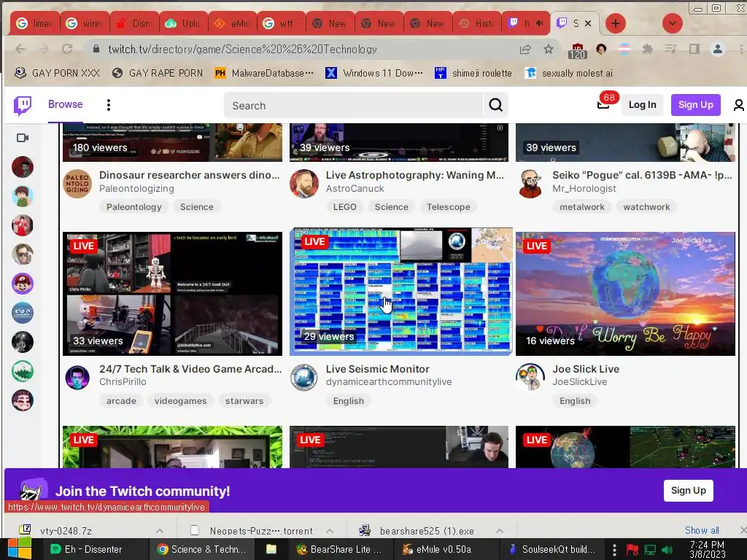Click the browser back arrow
Screen dimensions: 747x560
[20, 49]
